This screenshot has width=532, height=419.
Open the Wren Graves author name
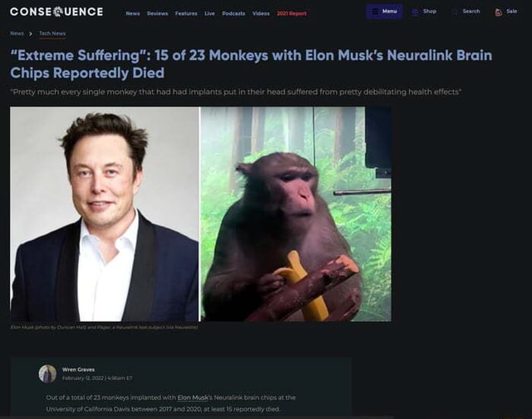tap(78, 369)
